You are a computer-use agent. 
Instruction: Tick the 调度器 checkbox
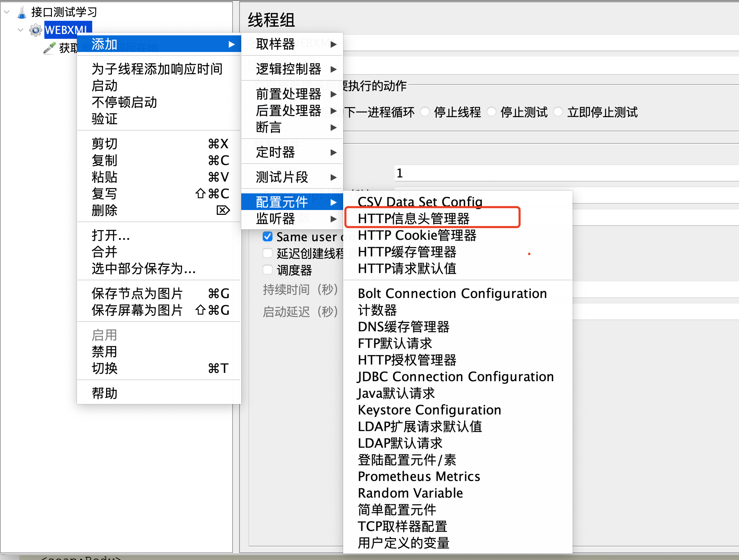(x=268, y=270)
